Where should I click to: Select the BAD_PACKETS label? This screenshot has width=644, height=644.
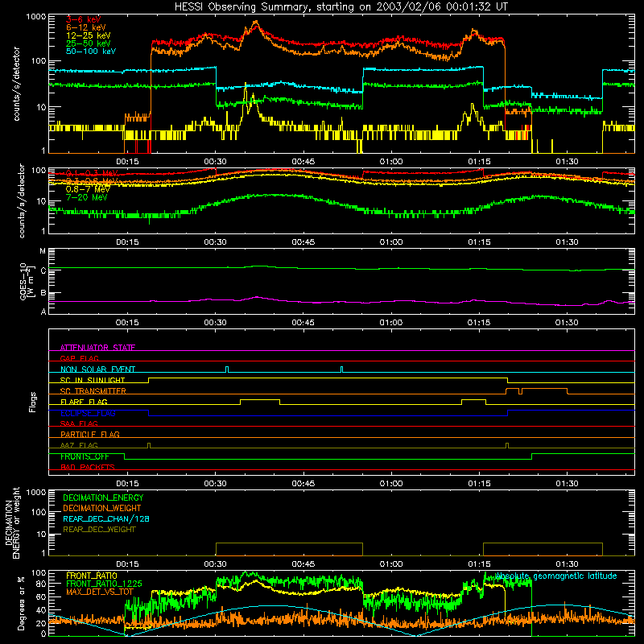coord(88,467)
